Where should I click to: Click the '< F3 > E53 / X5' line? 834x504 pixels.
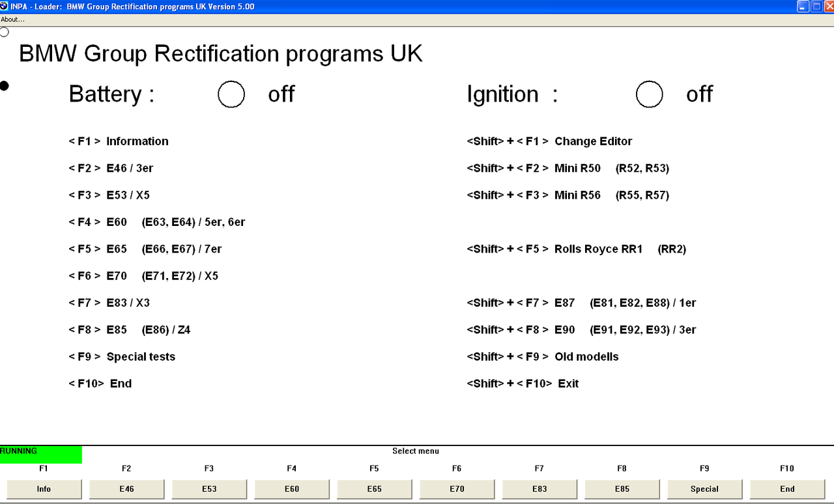(109, 195)
